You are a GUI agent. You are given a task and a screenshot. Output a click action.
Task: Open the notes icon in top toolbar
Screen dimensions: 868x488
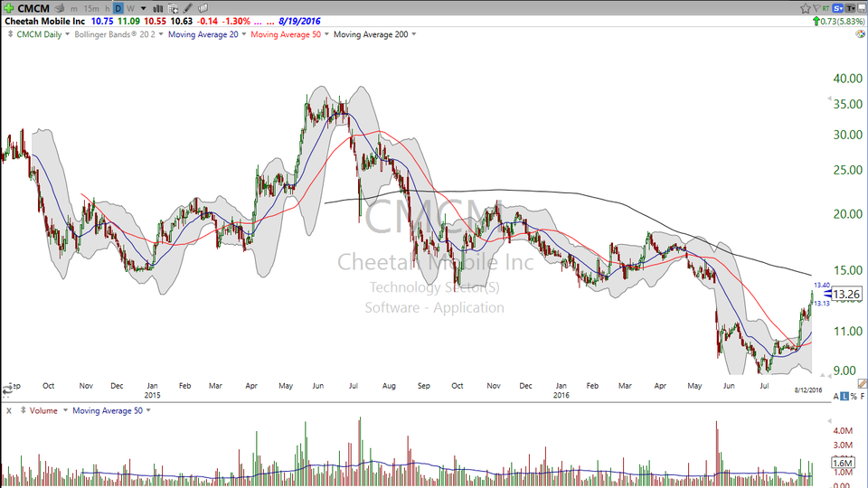[203, 8]
